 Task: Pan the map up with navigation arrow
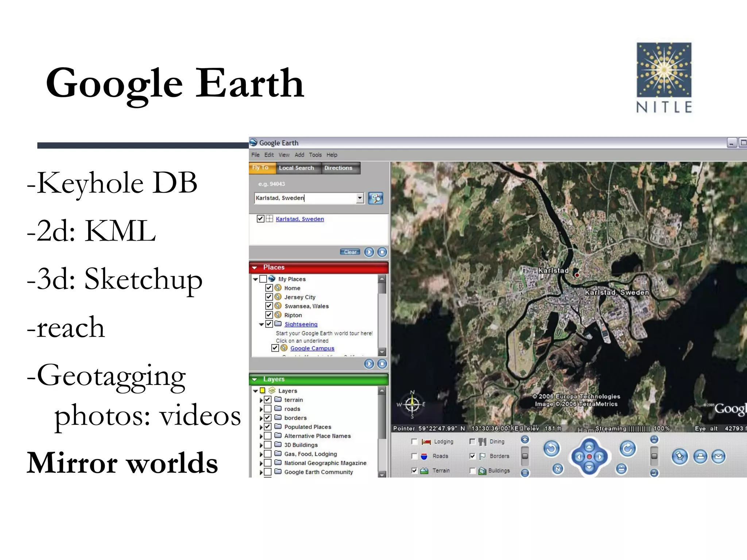(589, 446)
